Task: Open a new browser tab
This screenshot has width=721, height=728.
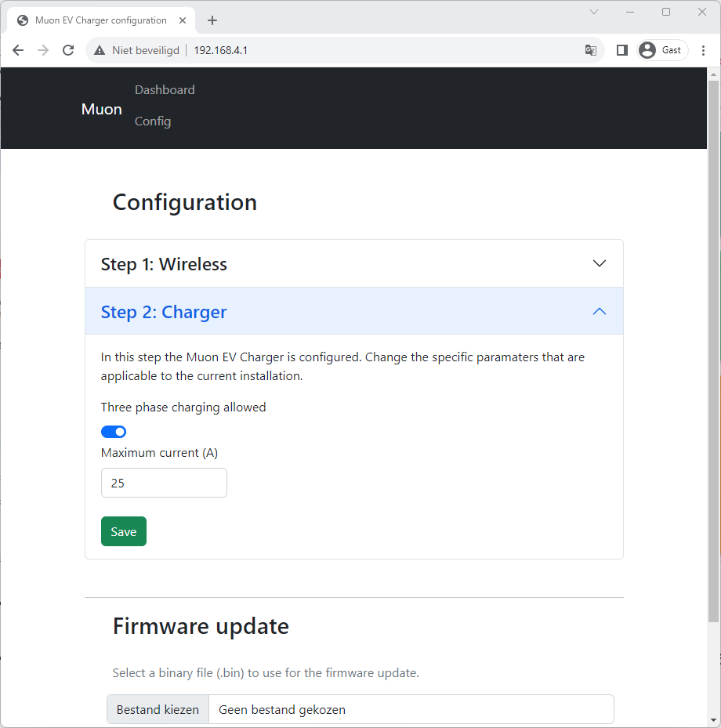Action: [x=212, y=20]
